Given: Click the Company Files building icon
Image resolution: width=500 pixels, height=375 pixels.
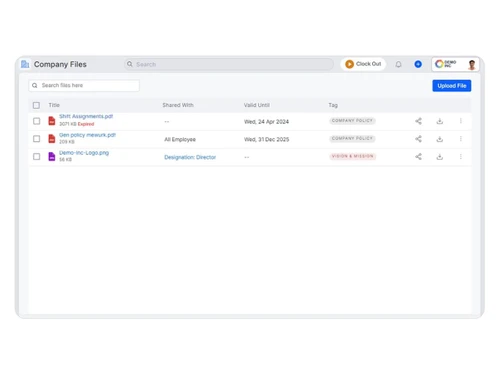Looking at the screenshot, I should pos(25,64).
